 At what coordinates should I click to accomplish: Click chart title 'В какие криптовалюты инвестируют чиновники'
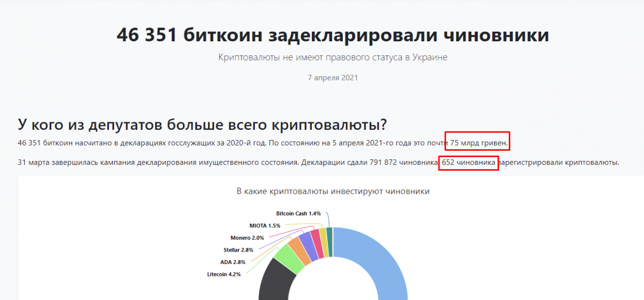(x=333, y=191)
